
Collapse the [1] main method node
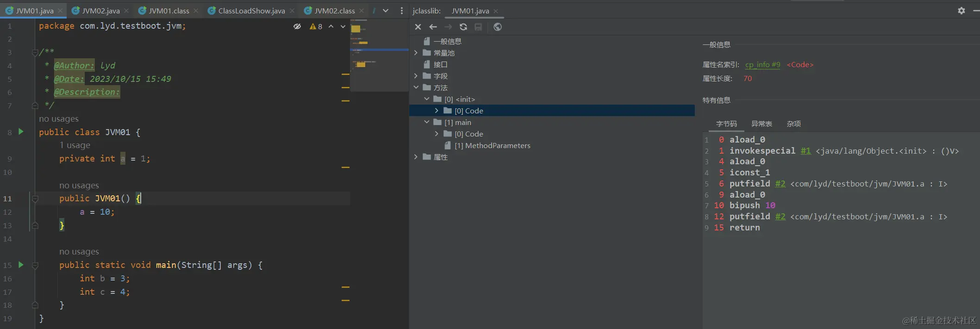point(427,122)
